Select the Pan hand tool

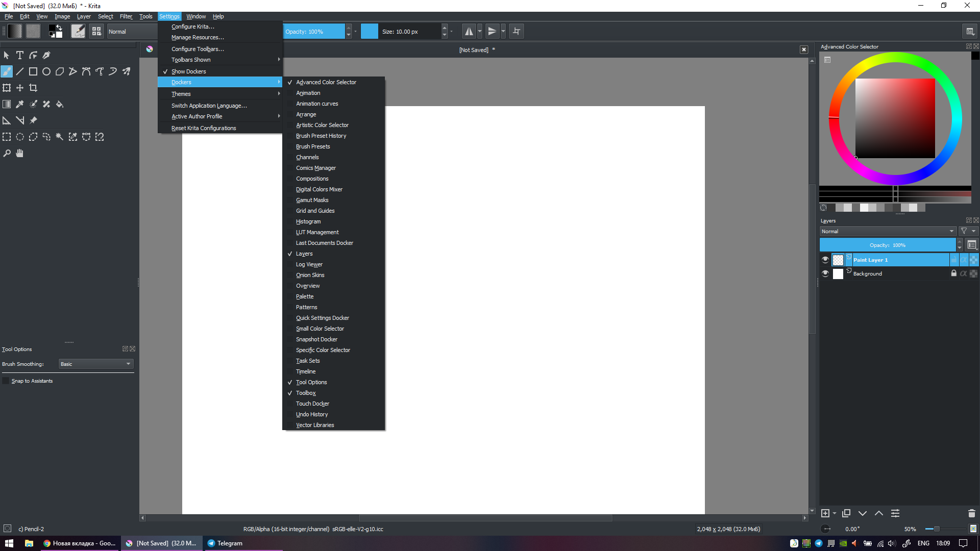pos(20,153)
